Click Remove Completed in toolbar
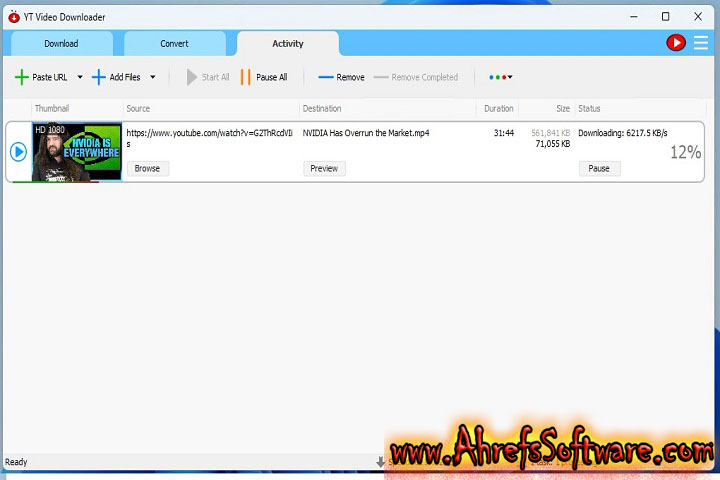 pos(416,77)
